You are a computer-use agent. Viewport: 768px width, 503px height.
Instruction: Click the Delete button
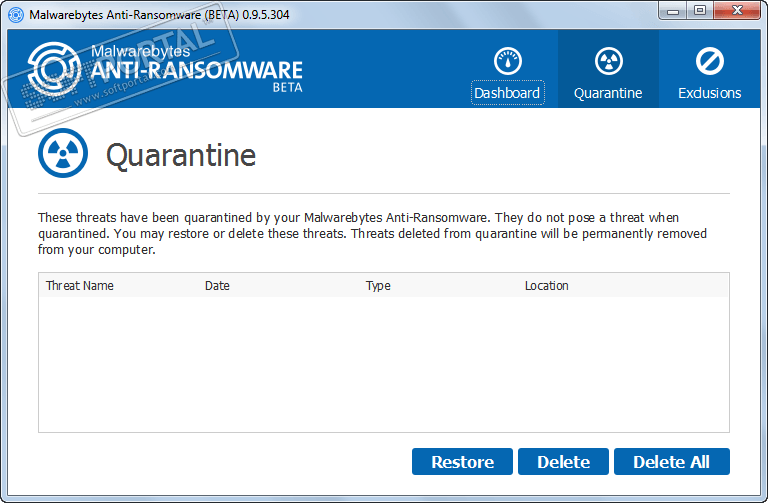tap(563, 461)
